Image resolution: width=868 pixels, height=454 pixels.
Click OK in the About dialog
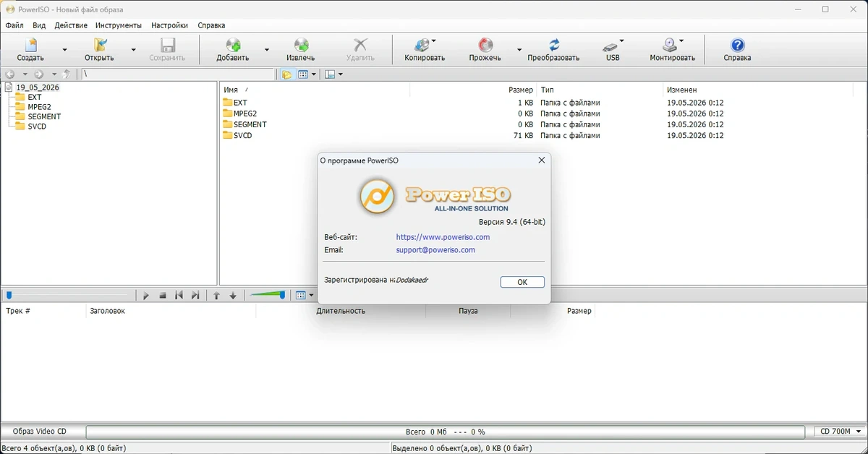click(x=522, y=282)
